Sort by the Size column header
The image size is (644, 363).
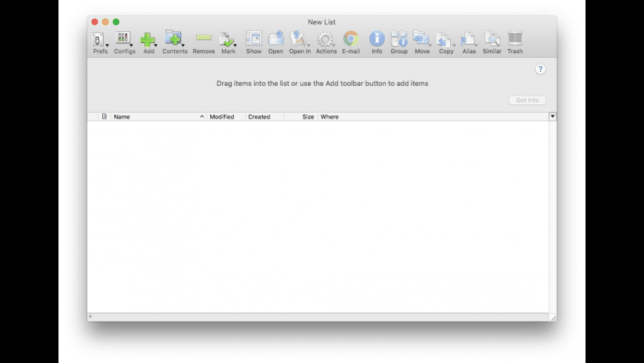tap(301, 117)
